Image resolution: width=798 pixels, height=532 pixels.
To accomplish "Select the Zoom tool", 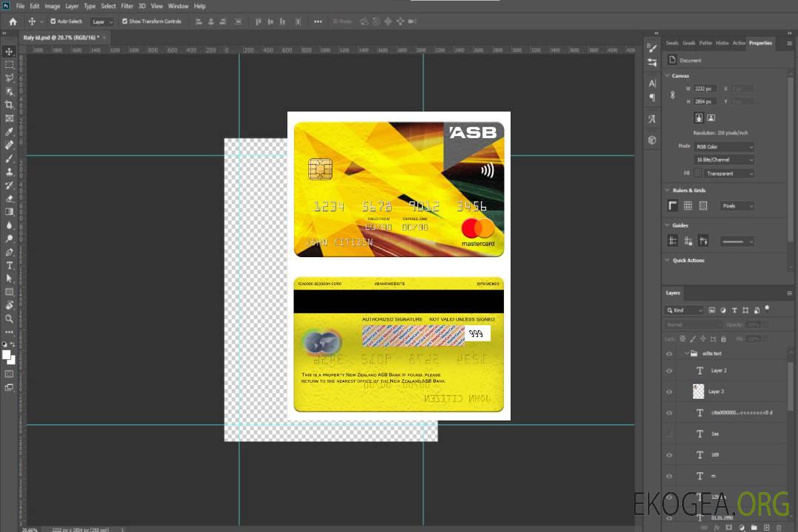I will [x=9, y=318].
